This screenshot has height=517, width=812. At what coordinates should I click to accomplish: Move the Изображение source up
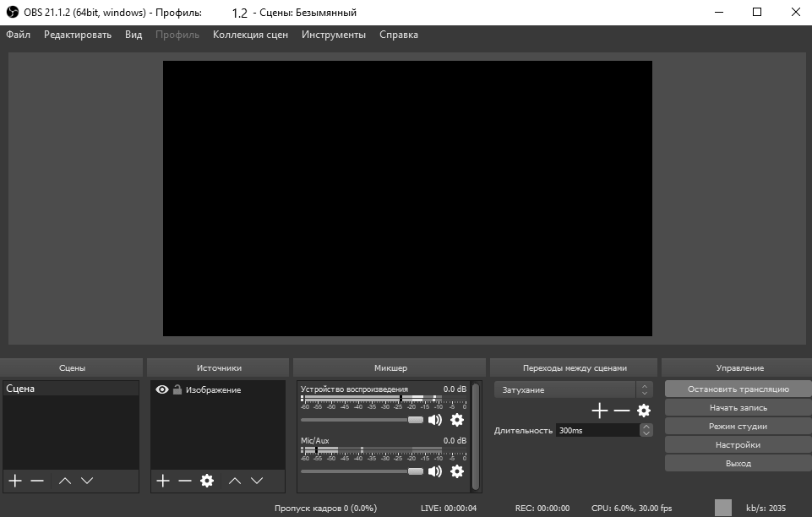[x=235, y=481]
